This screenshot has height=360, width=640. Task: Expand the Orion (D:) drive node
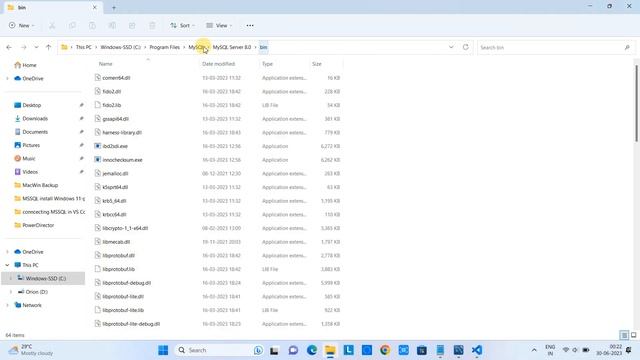click(11, 292)
